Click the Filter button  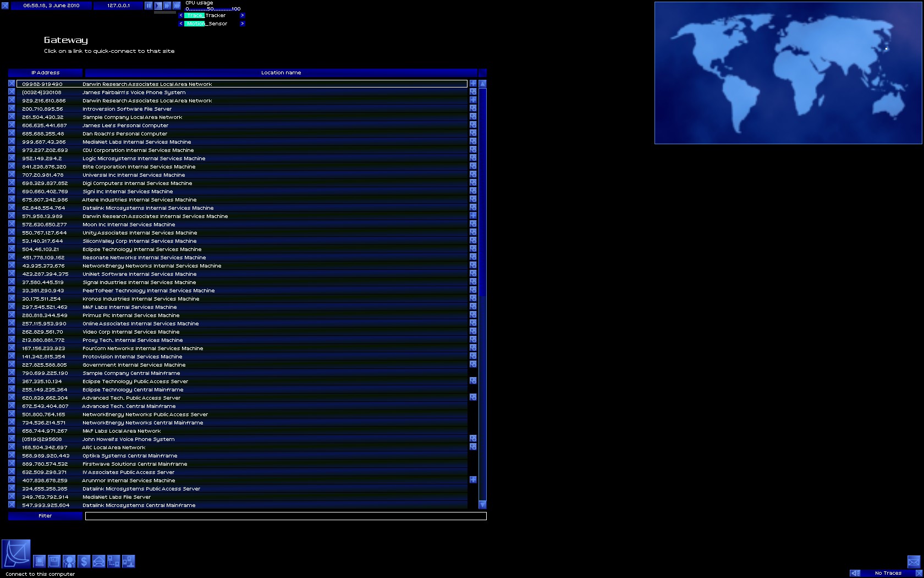click(x=45, y=516)
